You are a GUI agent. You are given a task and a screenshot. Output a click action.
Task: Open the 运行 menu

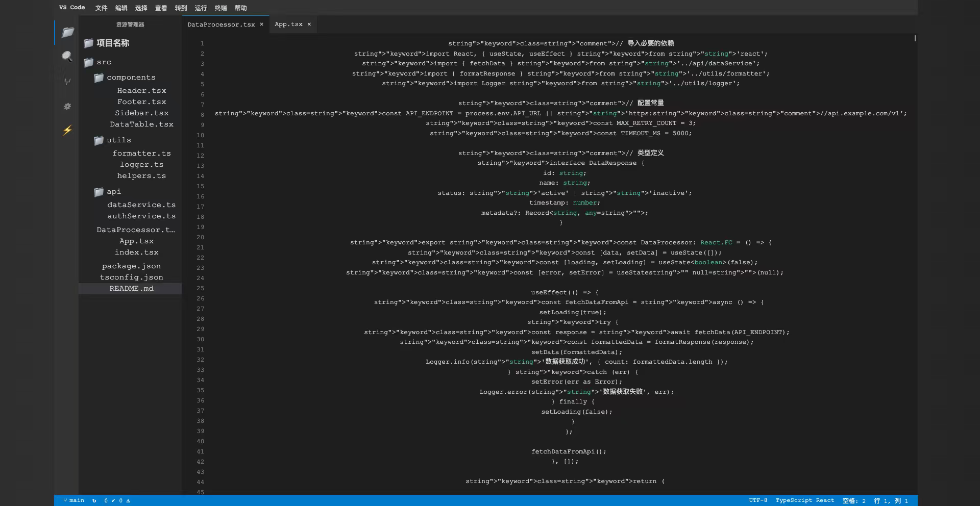201,8
